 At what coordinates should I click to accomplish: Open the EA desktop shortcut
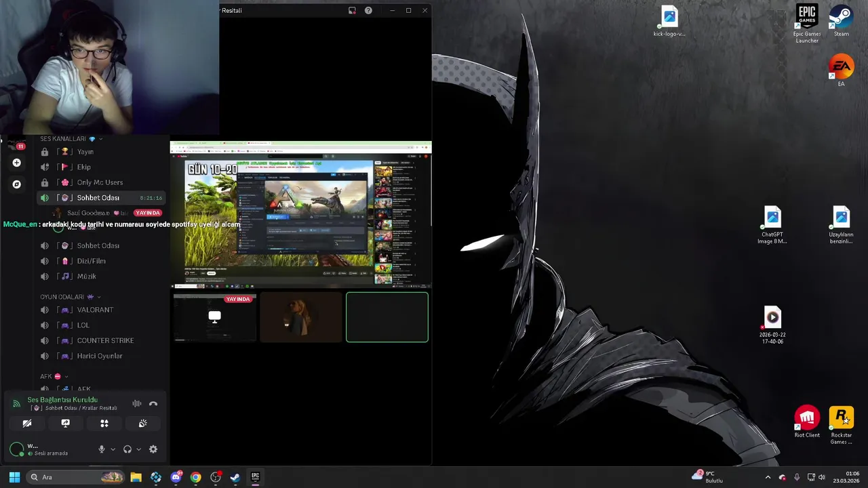click(841, 70)
